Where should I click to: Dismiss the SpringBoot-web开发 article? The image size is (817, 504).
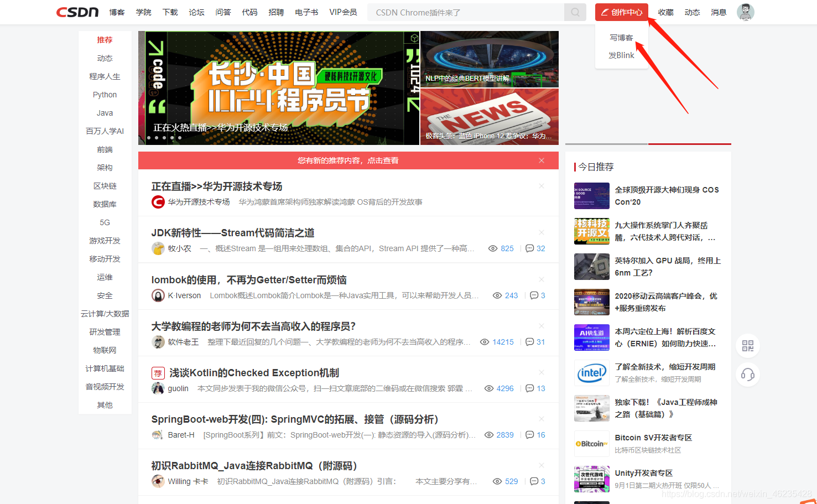click(542, 419)
